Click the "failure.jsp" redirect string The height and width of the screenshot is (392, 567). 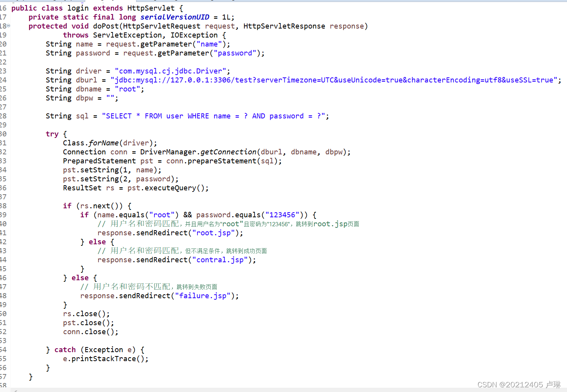(203, 296)
